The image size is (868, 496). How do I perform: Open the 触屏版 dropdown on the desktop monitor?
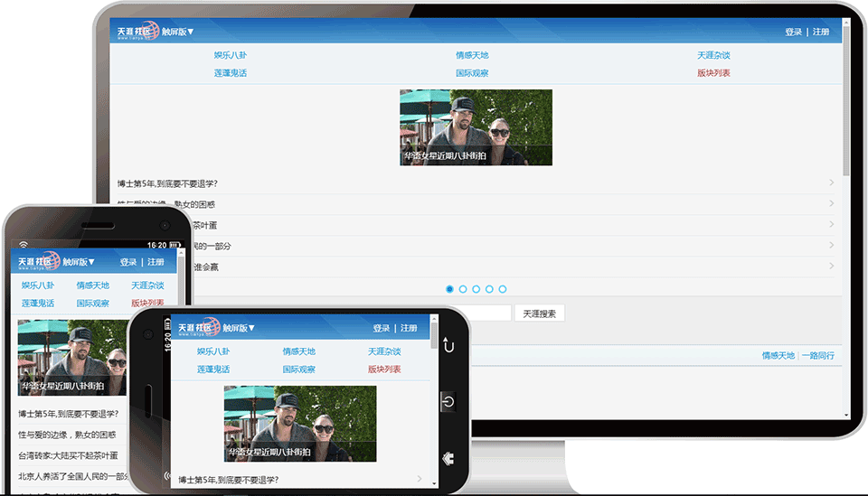[x=178, y=32]
